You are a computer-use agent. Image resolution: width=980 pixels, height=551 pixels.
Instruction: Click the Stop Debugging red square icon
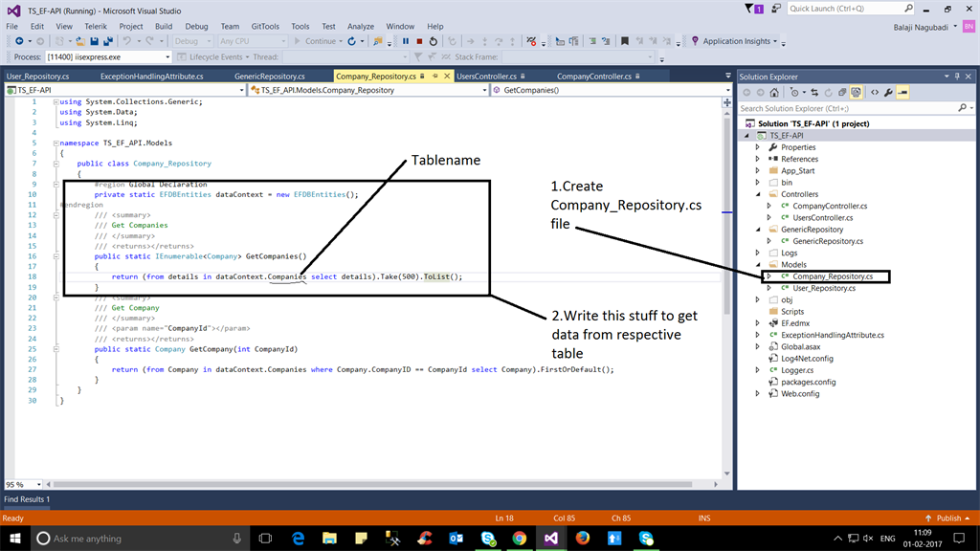(x=419, y=41)
